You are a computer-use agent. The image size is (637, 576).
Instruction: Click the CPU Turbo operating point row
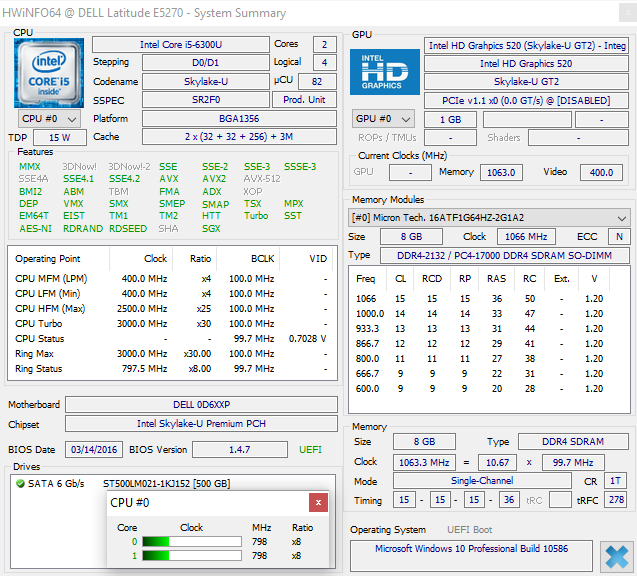point(172,324)
